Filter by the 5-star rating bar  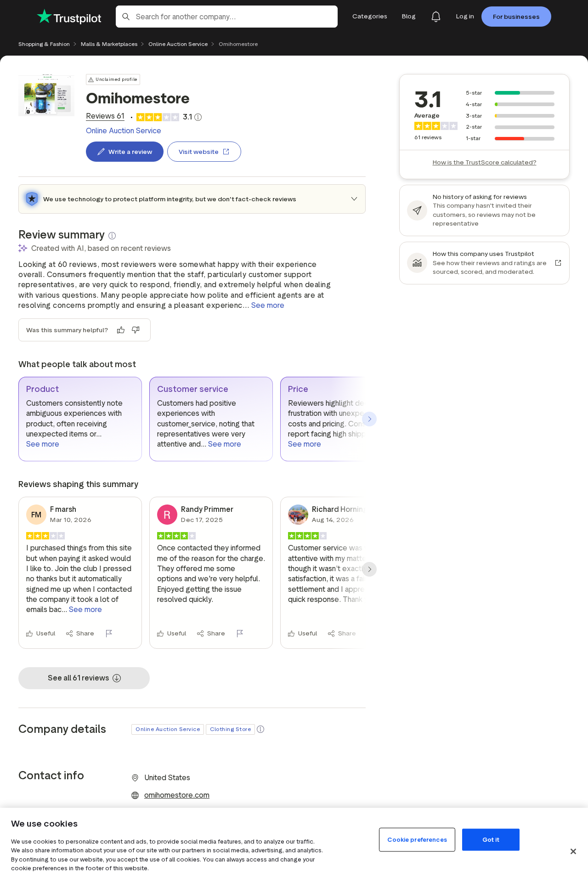[x=510, y=93]
